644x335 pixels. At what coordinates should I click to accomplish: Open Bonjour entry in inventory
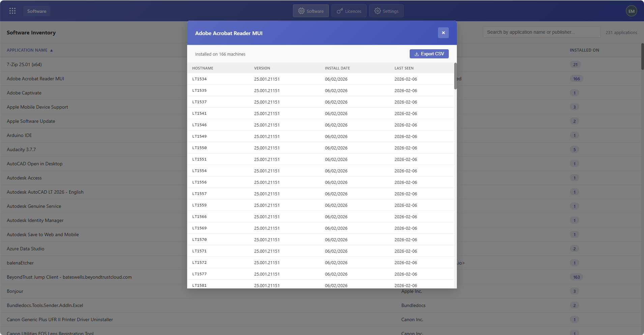pos(15,291)
